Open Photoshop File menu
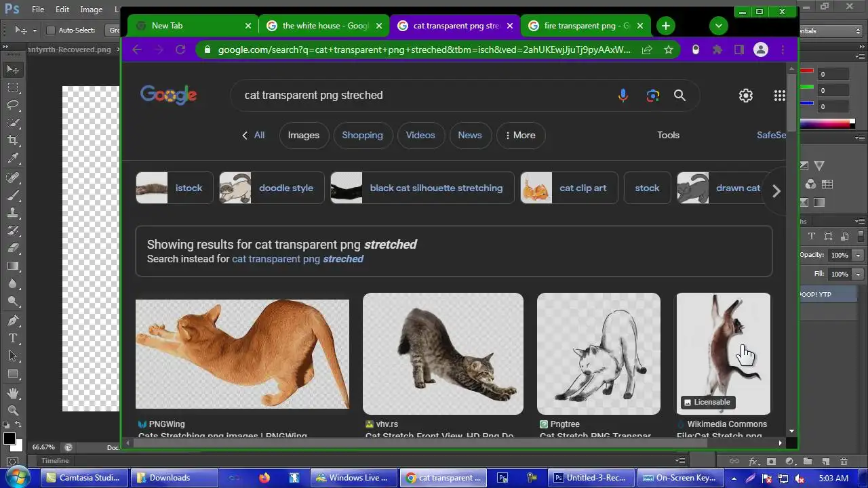 [x=38, y=9]
